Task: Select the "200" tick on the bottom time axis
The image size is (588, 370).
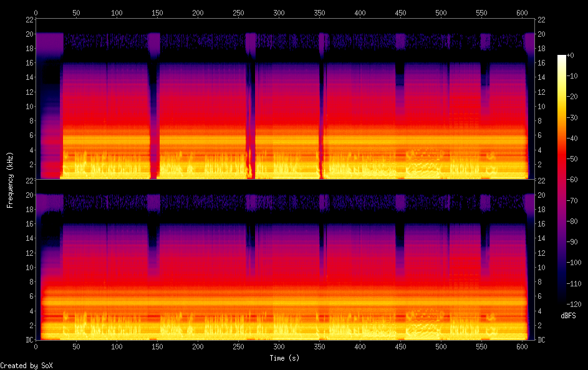Action: coord(198,347)
